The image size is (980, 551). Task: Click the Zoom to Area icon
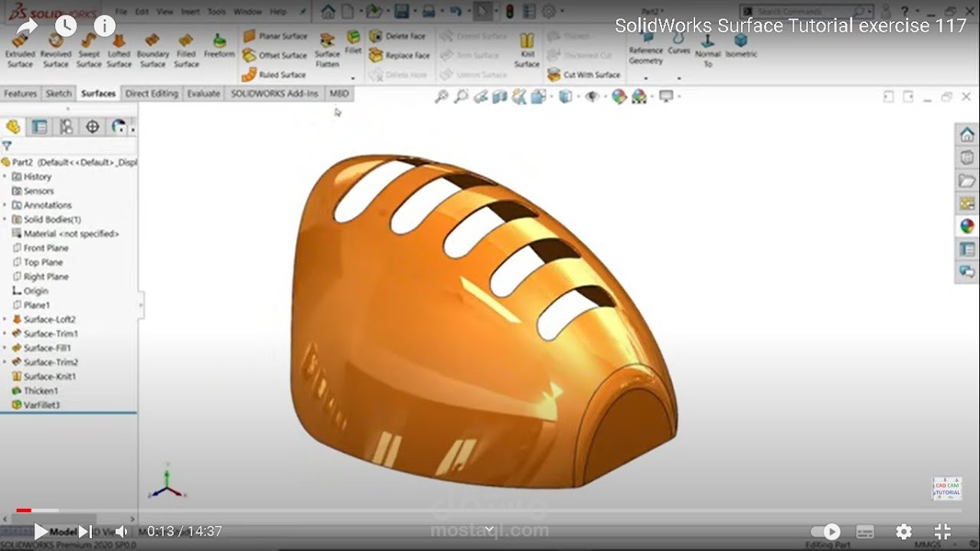461,96
